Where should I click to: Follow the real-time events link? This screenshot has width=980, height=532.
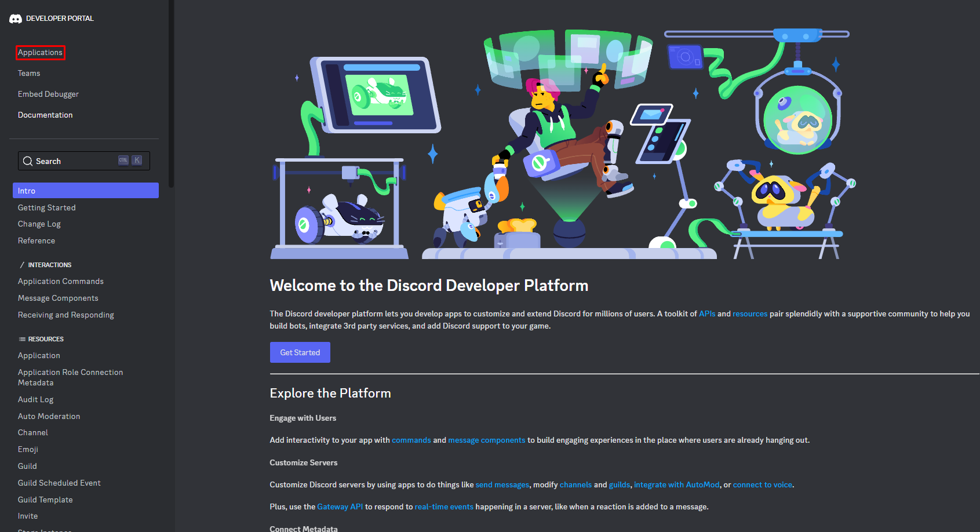(444, 507)
